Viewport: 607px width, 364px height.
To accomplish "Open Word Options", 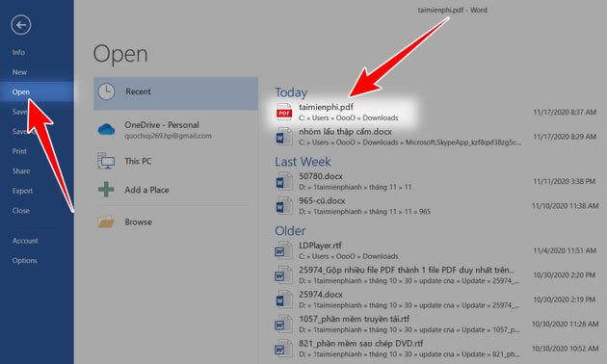I will [x=24, y=260].
